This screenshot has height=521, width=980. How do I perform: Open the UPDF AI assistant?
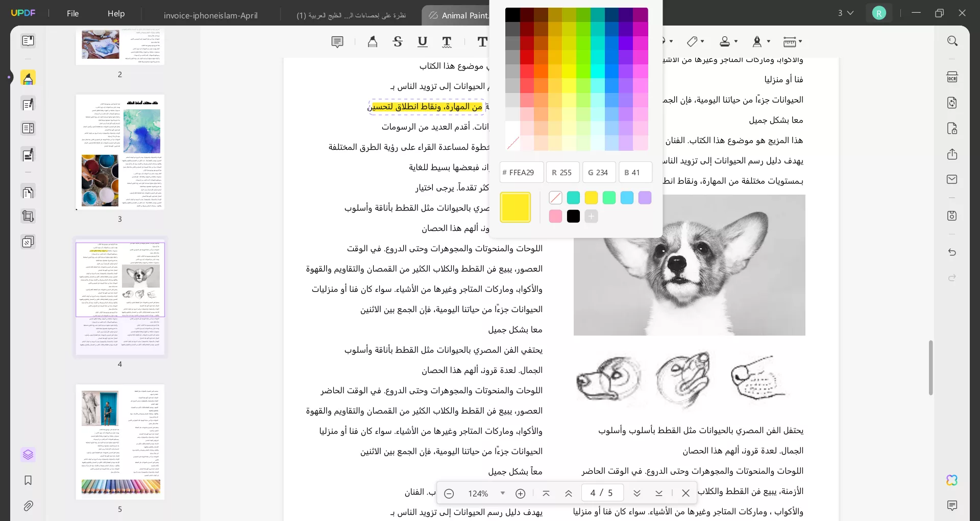coord(952,480)
